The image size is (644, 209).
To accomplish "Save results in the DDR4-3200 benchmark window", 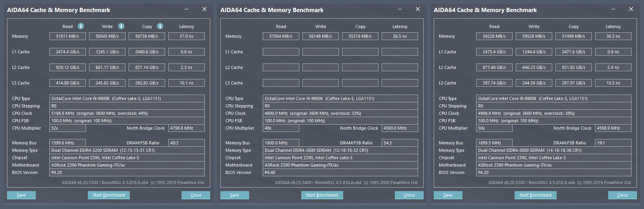I will tap(21, 195).
